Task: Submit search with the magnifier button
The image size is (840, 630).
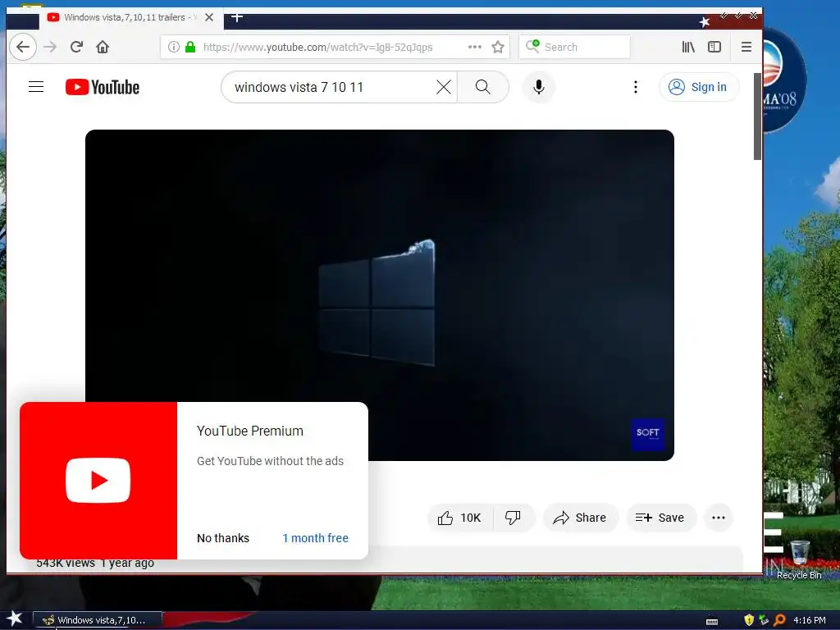Action: click(482, 87)
